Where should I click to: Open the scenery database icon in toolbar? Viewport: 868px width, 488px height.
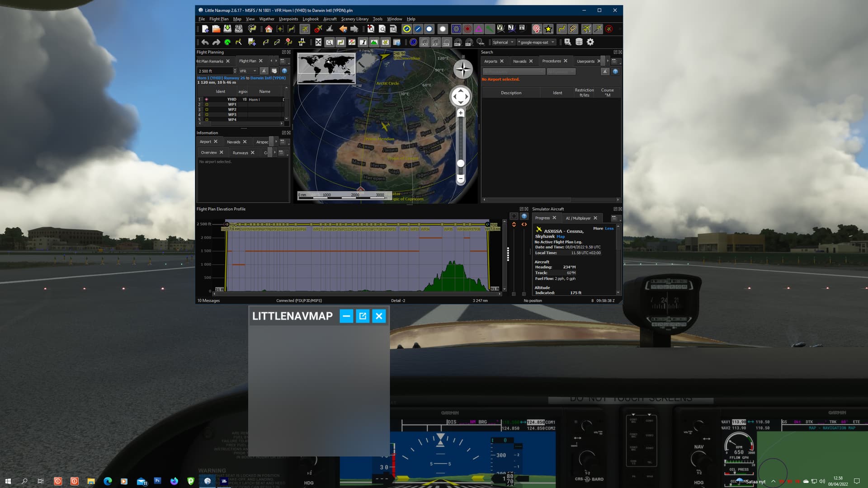[x=579, y=42]
